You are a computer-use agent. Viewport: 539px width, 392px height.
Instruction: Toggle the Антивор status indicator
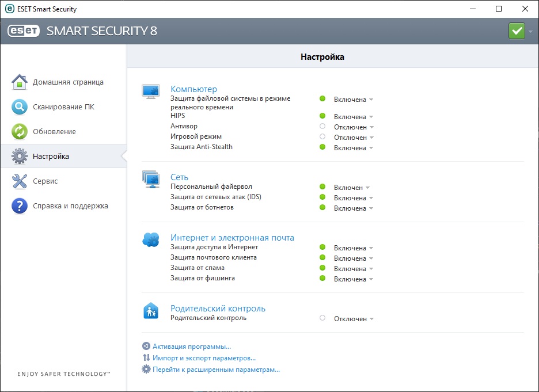[x=322, y=127]
